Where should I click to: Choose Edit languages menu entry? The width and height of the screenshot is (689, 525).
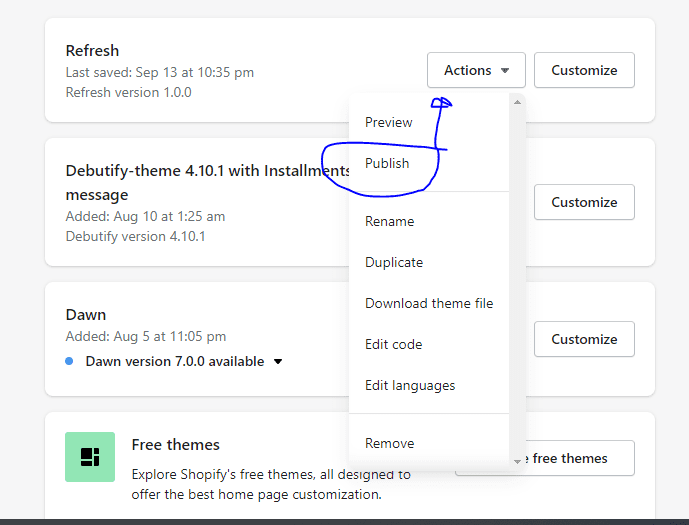click(x=410, y=385)
